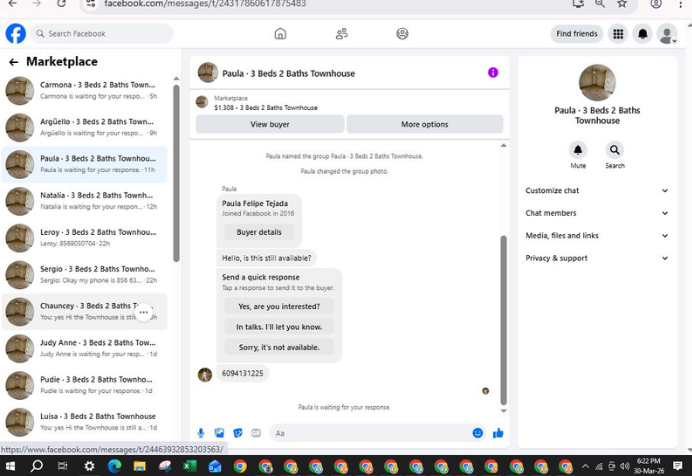Screen dimensions: 692x476
Task: Click the Search Facebook field
Action: (102, 34)
